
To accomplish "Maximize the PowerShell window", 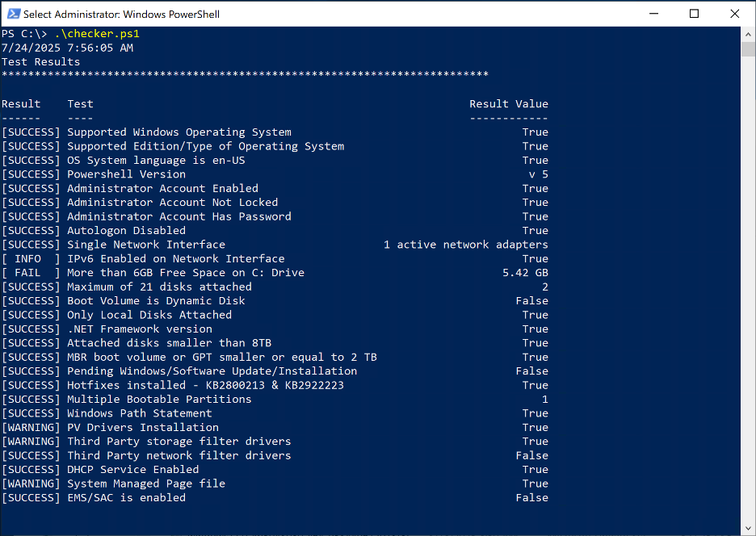I will [x=694, y=14].
